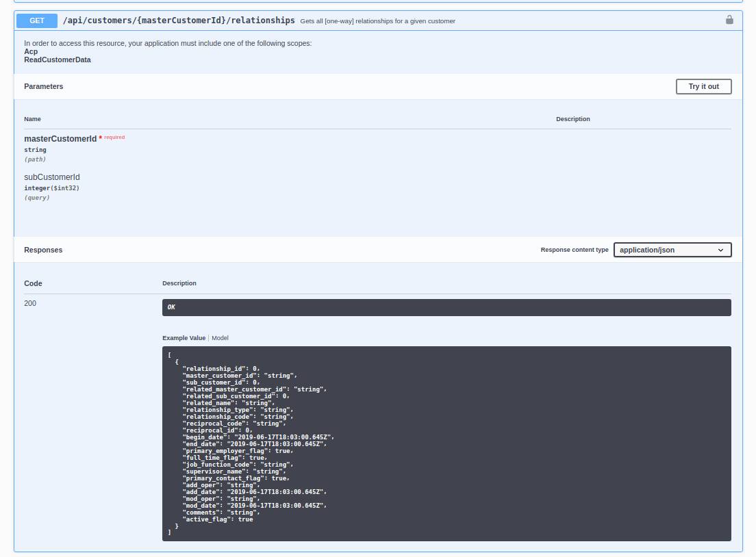
Task: Click the GET method badge
Action: (37, 21)
